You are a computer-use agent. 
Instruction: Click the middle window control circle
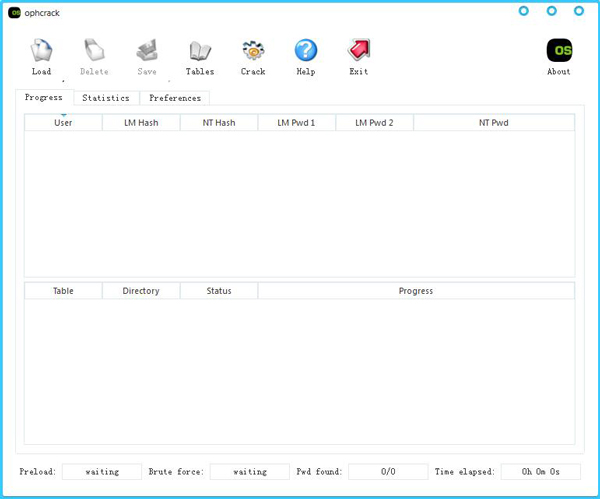(551, 11)
